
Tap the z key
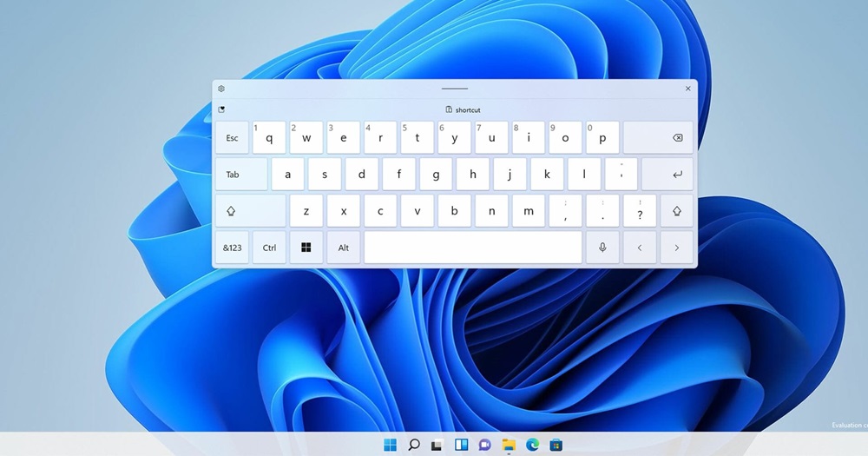[306, 211]
